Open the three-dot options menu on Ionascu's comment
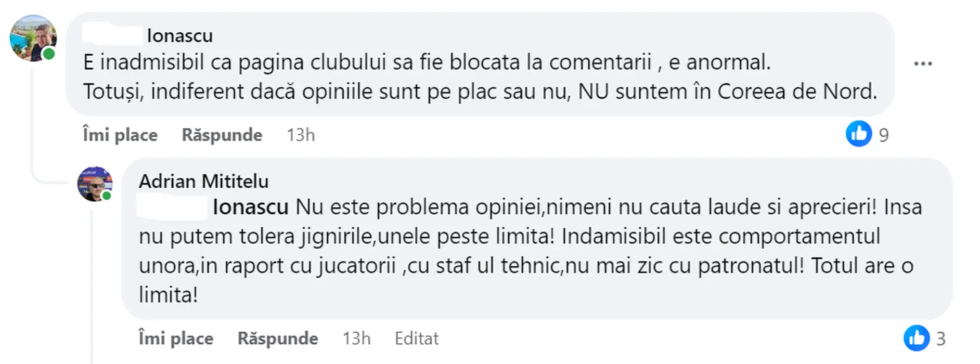980x364 pixels. coord(923,63)
